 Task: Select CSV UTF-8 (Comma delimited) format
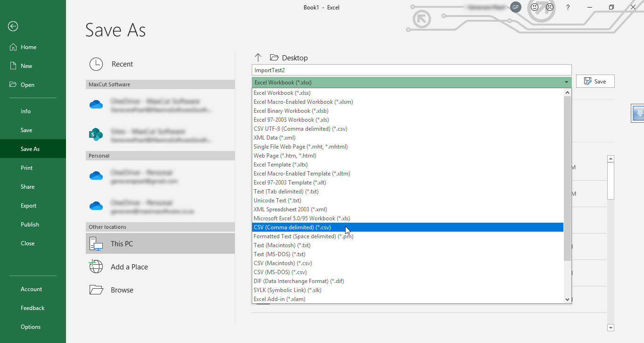[408, 129]
